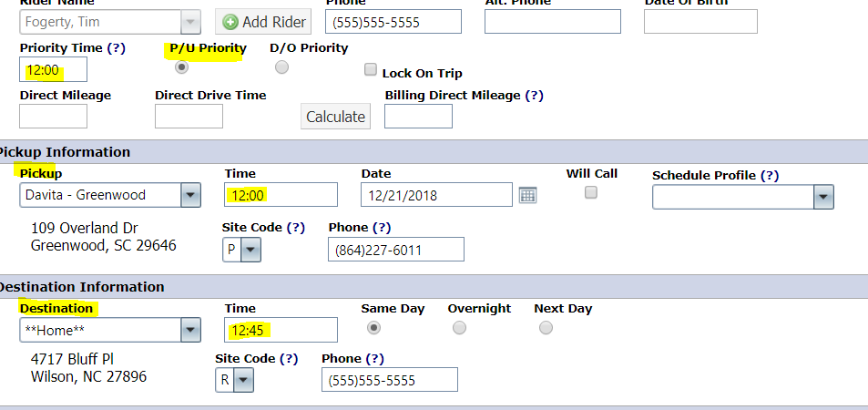Click the destination Site Code help icon
Screen dimensions: 868x410
[289, 359]
